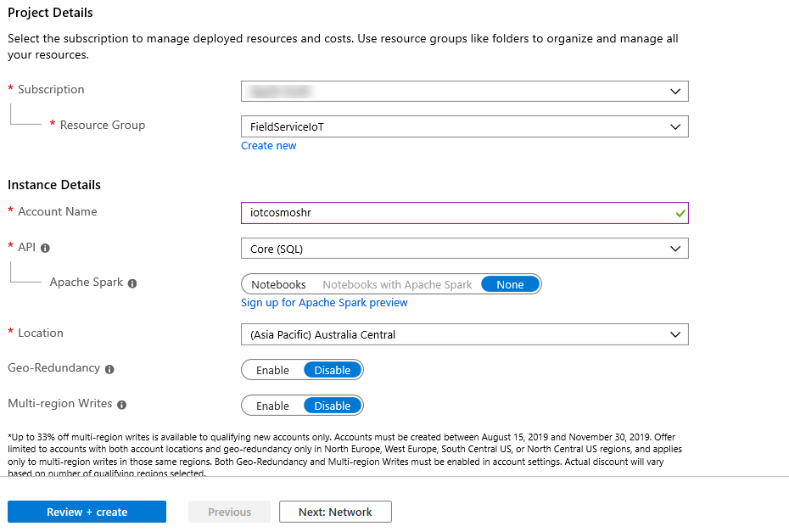Select Notebooks option for Apache Spark
Image resolution: width=789 pixels, height=532 pixels.
278,284
